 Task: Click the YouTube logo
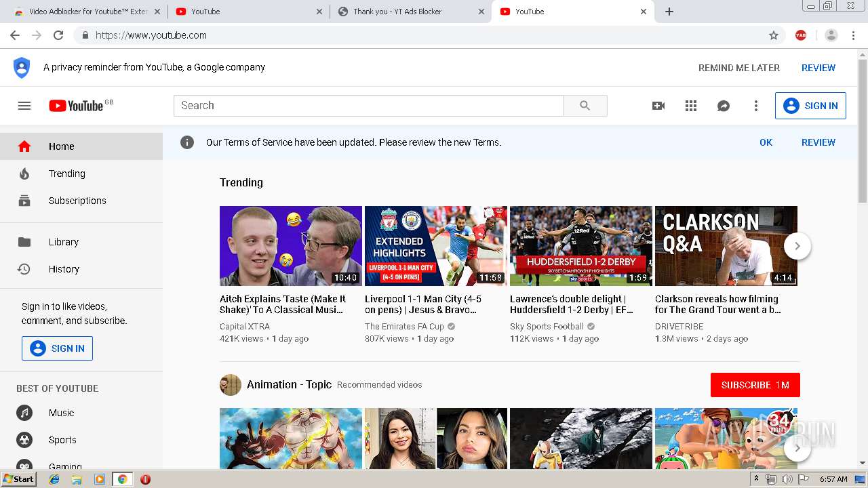tap(76, 106)
